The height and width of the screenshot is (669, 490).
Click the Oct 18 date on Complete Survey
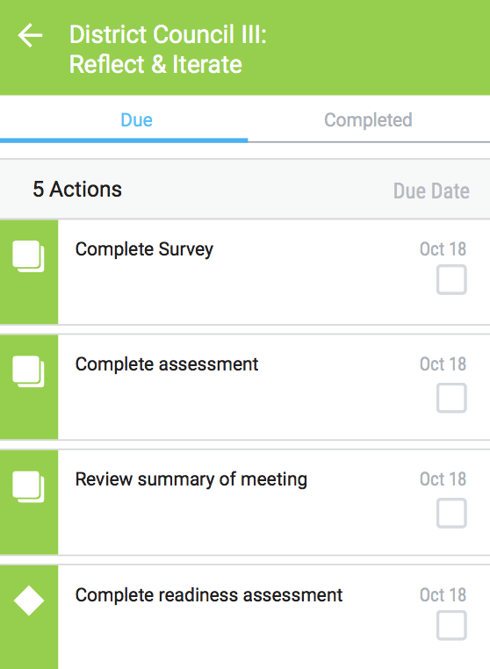tap(443, 249)
